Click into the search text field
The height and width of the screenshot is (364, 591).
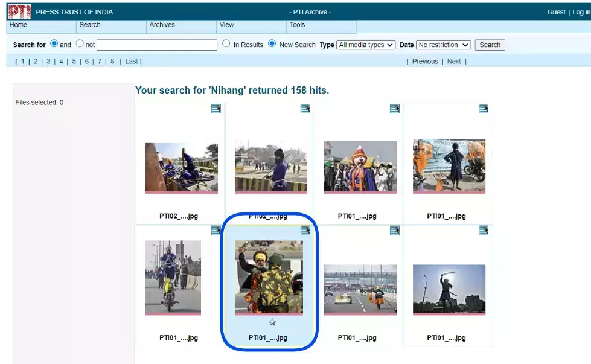[157, 45]
